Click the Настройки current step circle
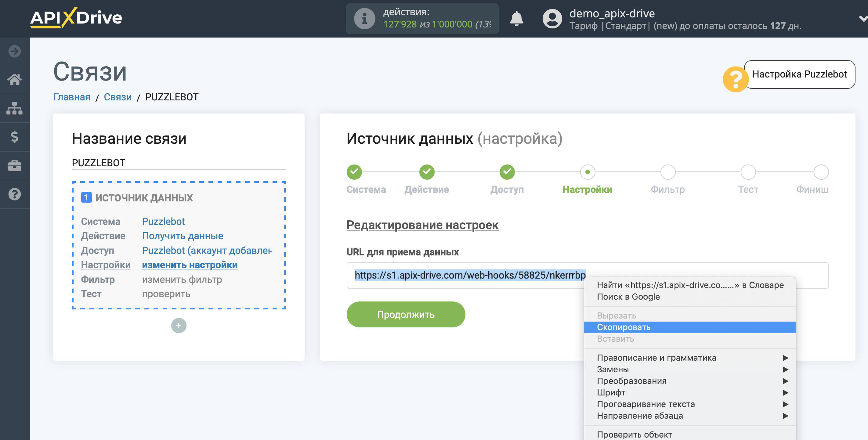The height and width of the screenshot is (440, 868). (587, 172)
